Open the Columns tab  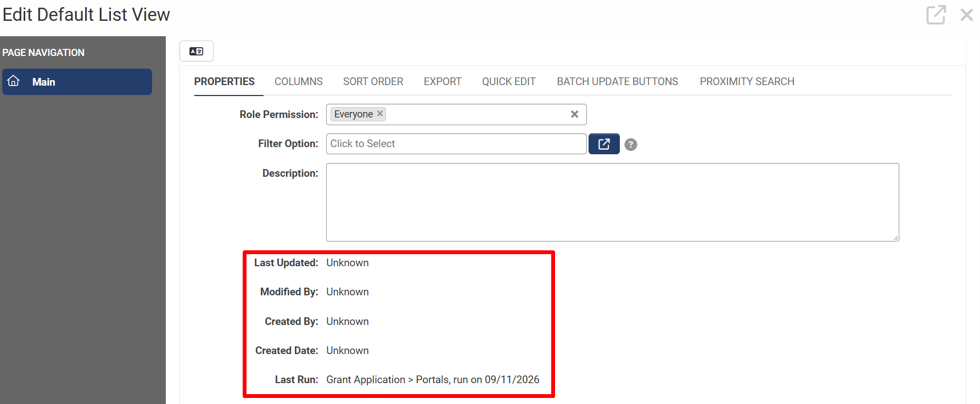point(299,81)
